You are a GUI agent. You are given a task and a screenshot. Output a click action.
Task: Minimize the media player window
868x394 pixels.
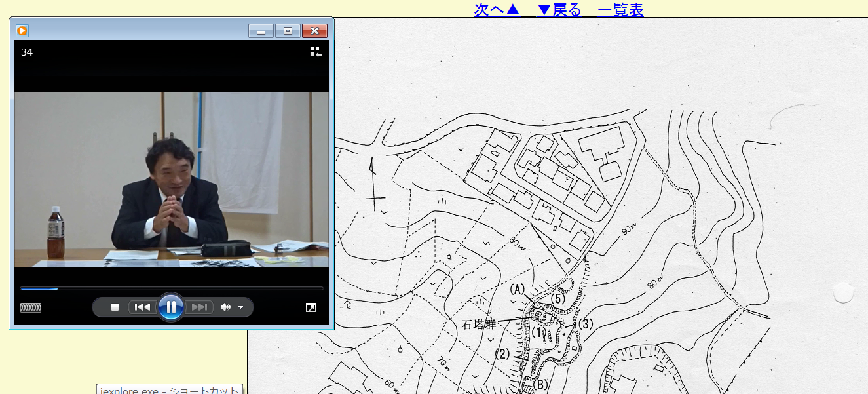[261, 31]
